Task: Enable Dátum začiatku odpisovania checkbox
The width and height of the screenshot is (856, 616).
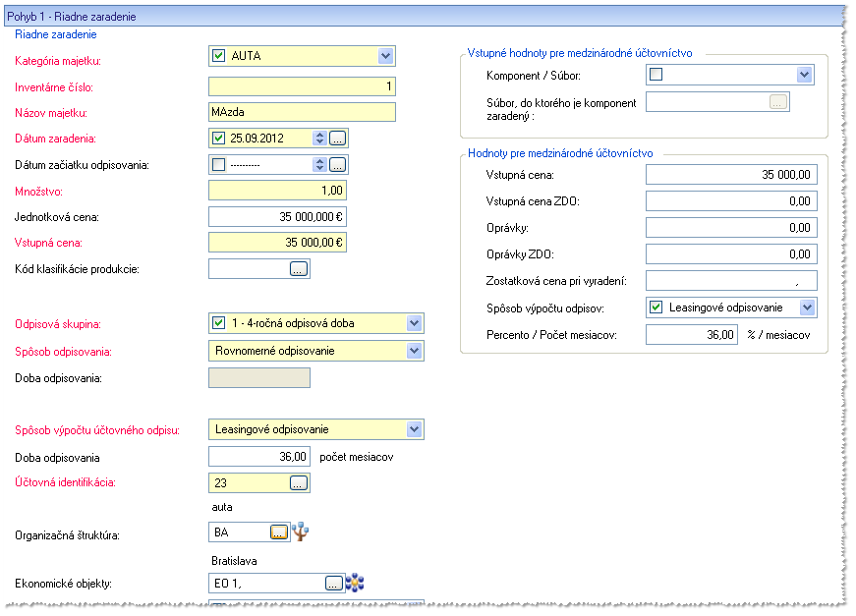Action: [219, 165]
